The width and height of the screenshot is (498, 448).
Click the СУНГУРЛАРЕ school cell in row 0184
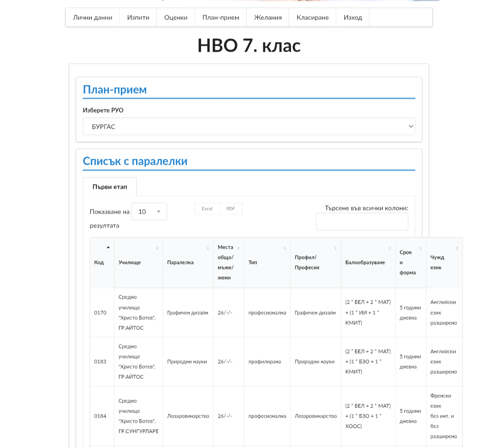(x=138, y=416)
